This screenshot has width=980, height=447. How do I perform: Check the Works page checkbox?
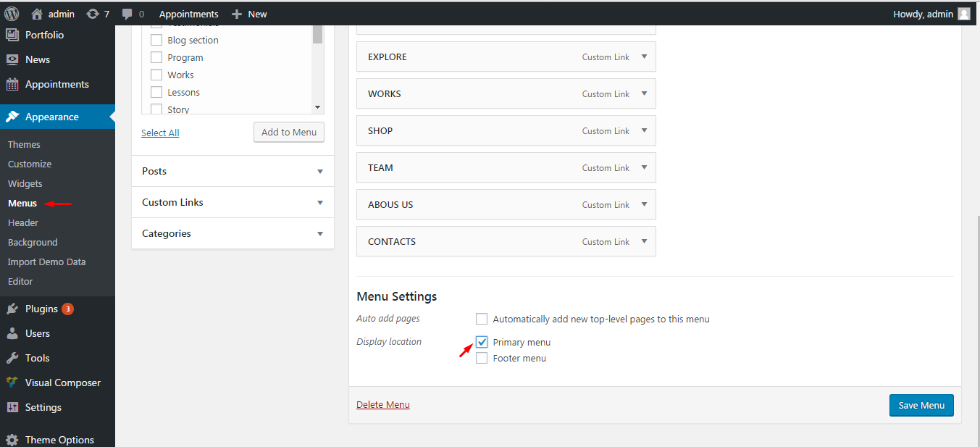click(156, 75)
